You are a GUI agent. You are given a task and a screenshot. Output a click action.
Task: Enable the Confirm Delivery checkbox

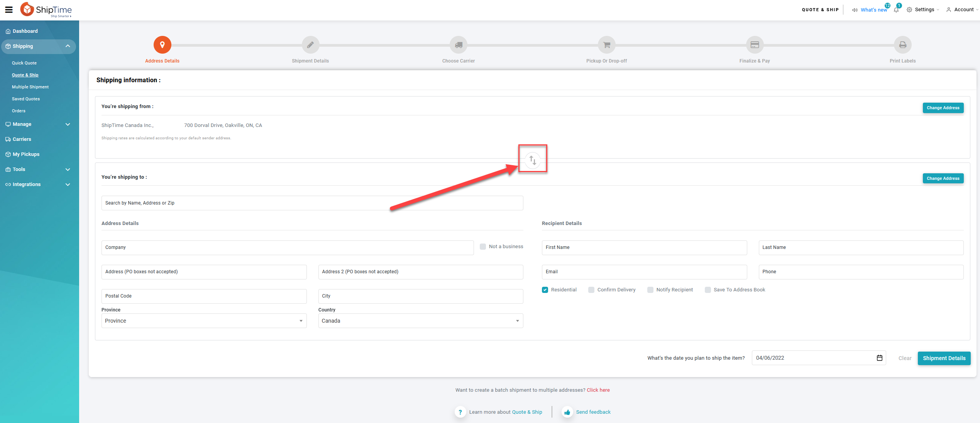[591, 290]
